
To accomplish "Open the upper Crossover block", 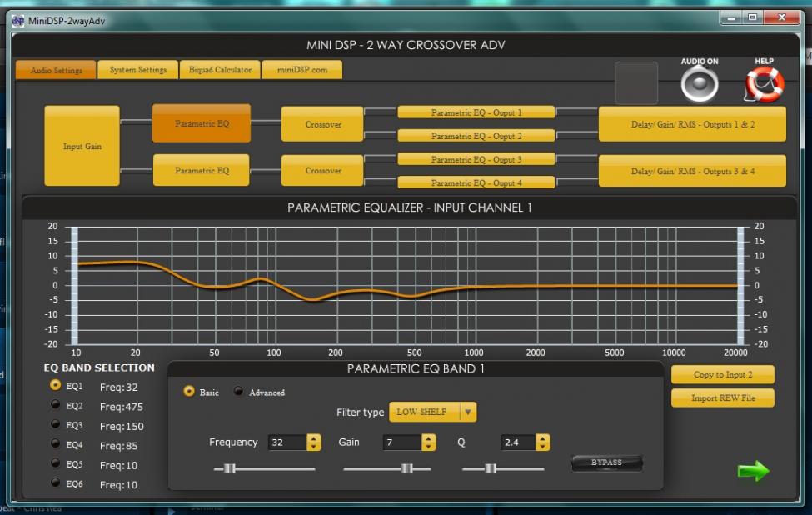I will point(322,124).
